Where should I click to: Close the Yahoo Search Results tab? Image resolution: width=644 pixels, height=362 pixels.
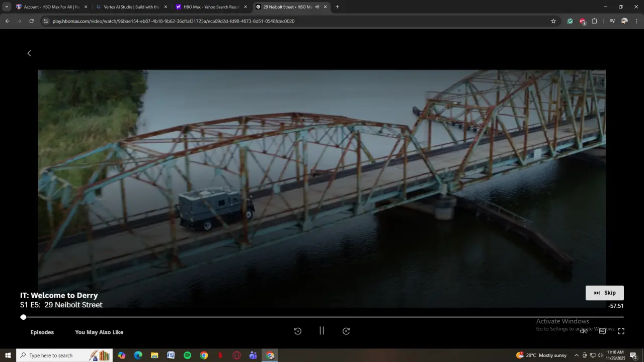(x=246, y=7)
